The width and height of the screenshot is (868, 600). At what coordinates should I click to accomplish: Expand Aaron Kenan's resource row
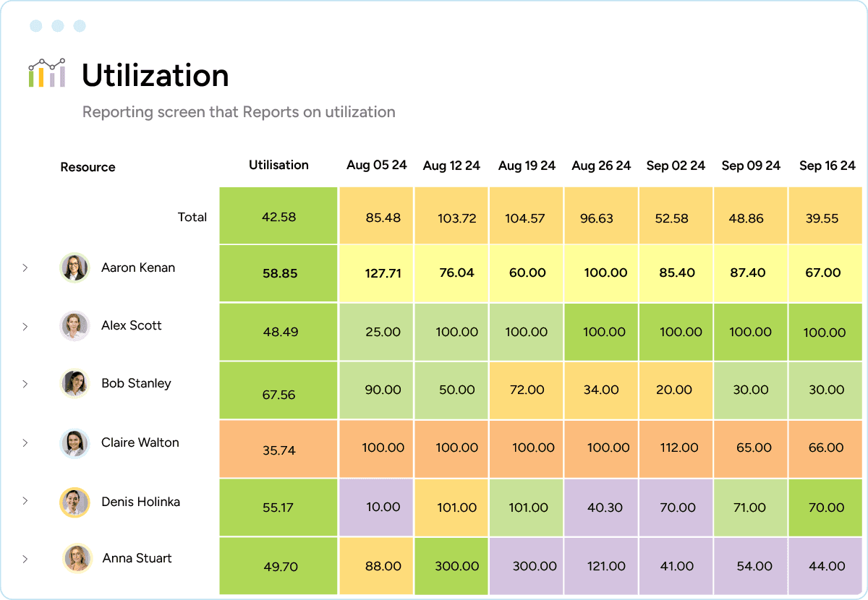click(25, 267)
